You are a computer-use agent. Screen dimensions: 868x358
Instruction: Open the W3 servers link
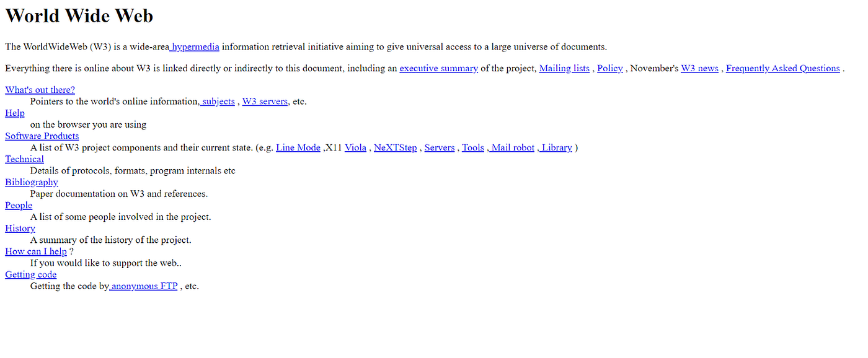[x=265, y=101]
